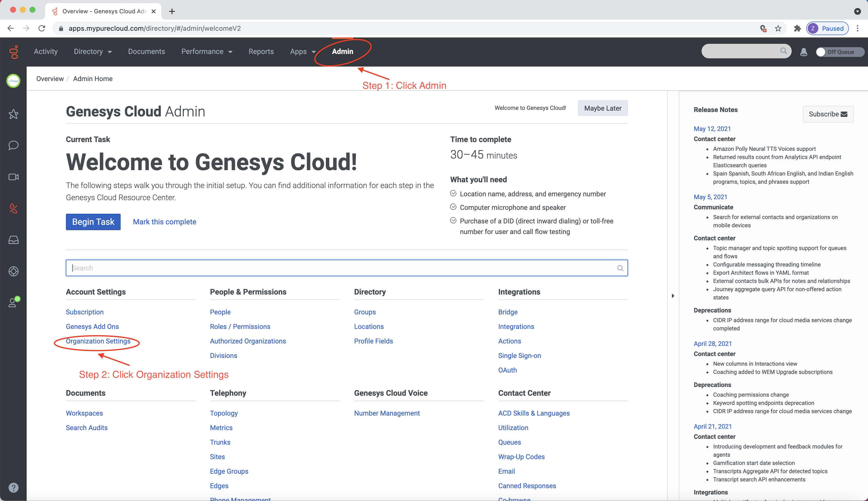This screenshot has width=868, height=501.
Task: Click the top bar search magnifier icon
Action: (783, 51)
